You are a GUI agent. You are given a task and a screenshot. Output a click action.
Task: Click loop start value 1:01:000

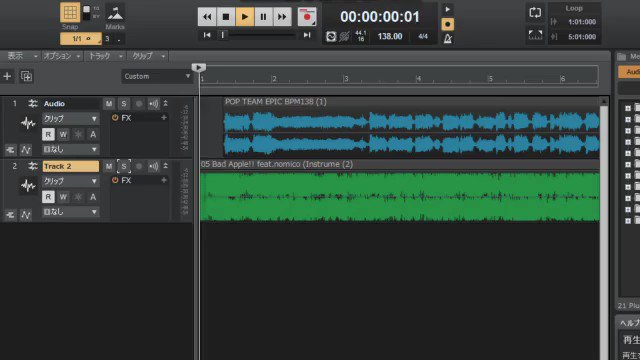pos(582,22)
